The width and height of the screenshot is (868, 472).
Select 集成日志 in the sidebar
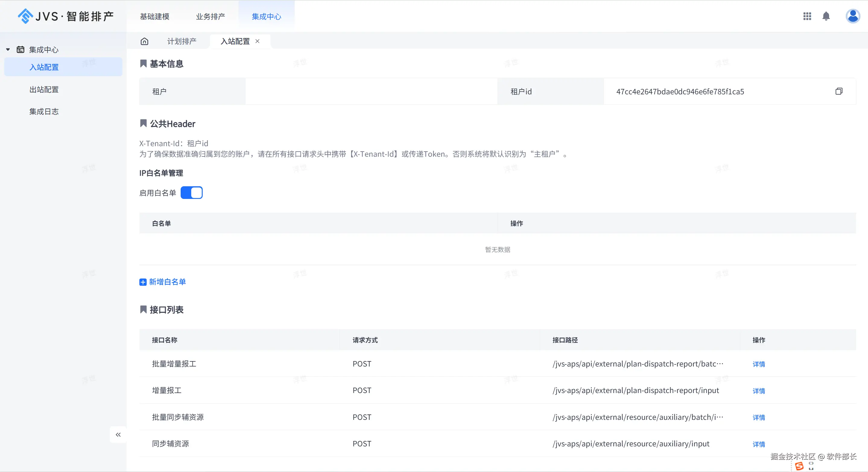44,112
